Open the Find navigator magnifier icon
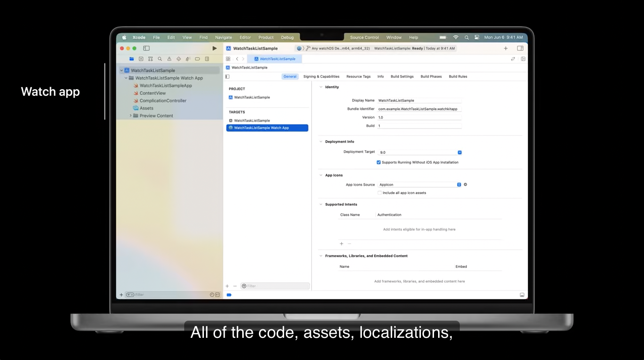Image resolution: width=644 pixels, height=360 pixels. tap(159, 59)
